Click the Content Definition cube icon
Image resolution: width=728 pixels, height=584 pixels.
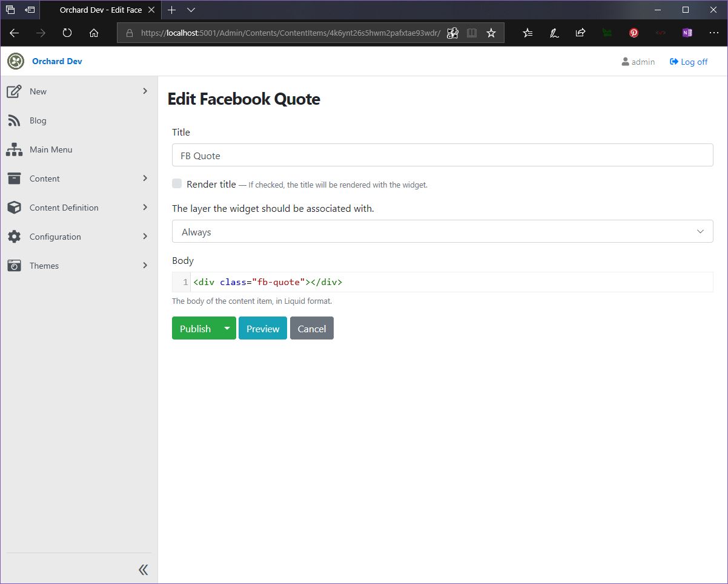click(x=15, y=208)
